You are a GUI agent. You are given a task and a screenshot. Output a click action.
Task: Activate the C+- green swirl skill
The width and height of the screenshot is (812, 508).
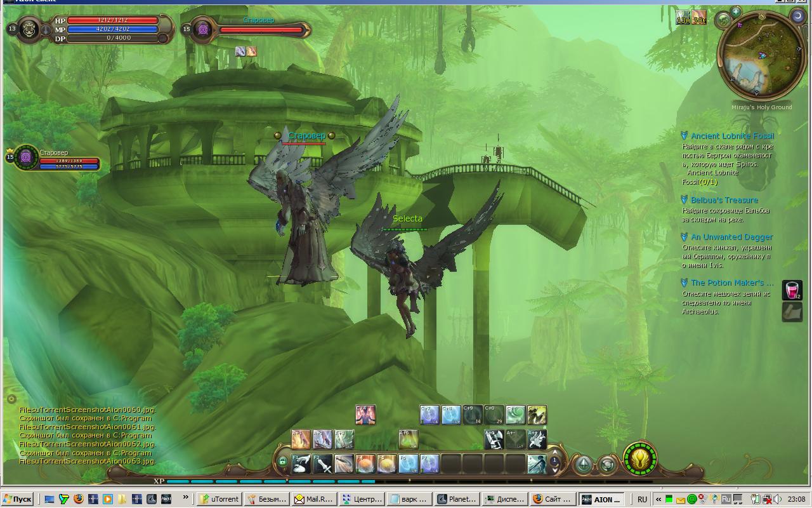[515, 415]
